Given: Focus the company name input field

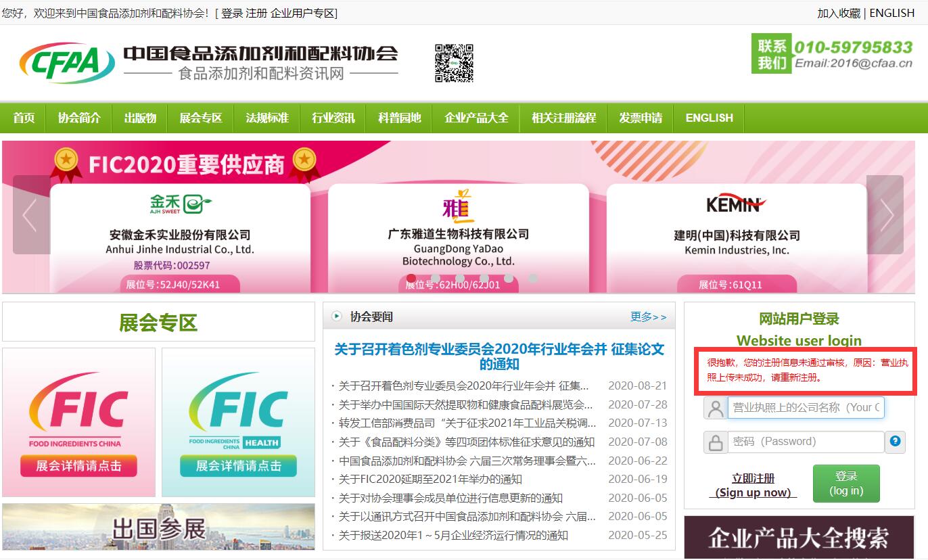Looking at the screenshot, I should 806,408.
